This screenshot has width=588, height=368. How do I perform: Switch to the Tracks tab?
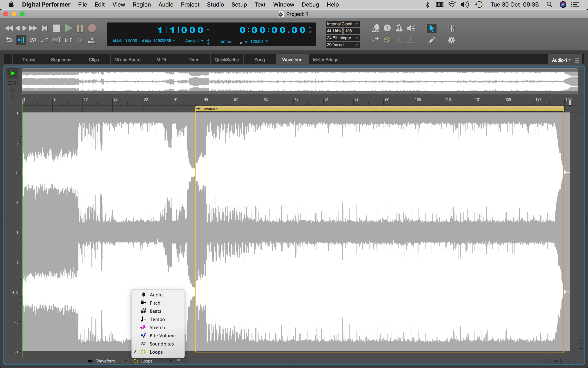[x=28, y=60]
